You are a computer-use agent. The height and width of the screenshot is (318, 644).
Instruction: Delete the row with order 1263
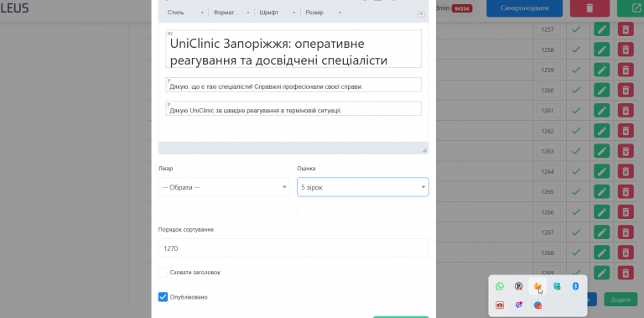626,151
